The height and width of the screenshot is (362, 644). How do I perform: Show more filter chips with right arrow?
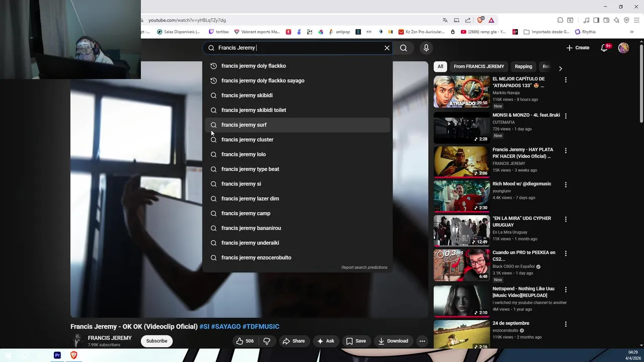[560, 68]
